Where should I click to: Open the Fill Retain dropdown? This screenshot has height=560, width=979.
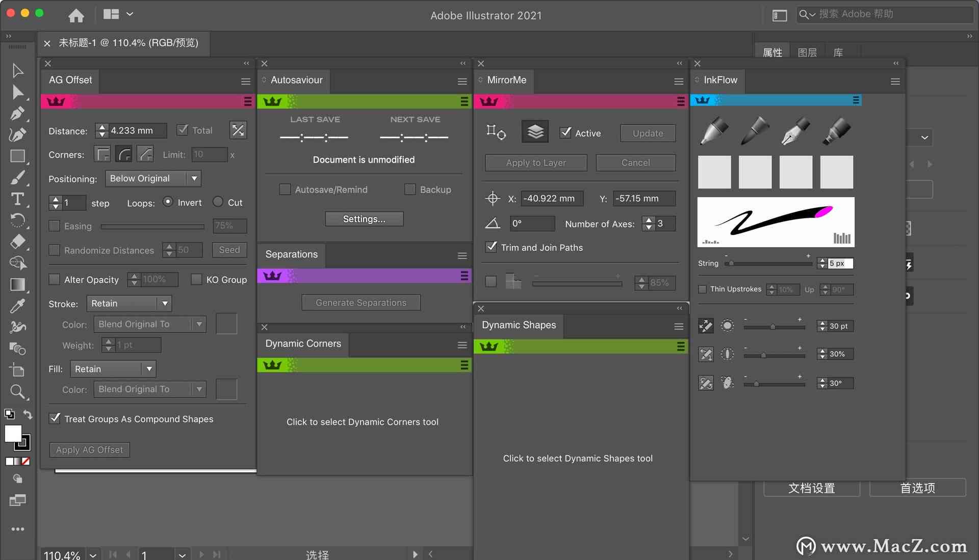tap(113, 369)
